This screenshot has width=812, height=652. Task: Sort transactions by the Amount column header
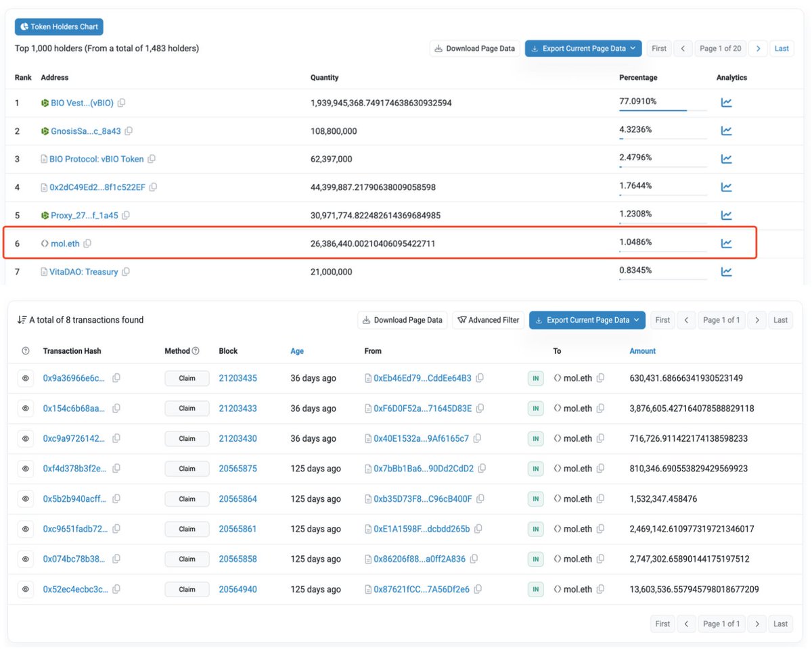click(642, 351)
